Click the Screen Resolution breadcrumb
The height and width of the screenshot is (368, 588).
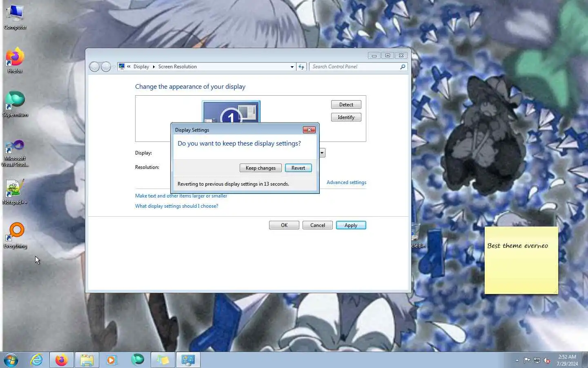178,67
